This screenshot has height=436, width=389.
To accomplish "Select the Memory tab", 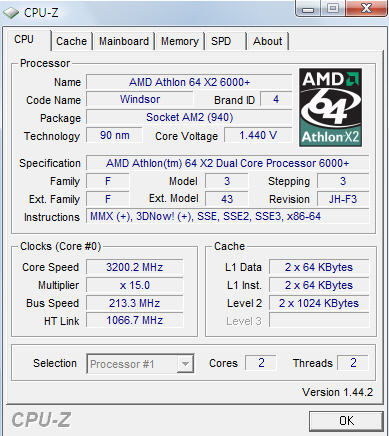I will click(180, 41).
